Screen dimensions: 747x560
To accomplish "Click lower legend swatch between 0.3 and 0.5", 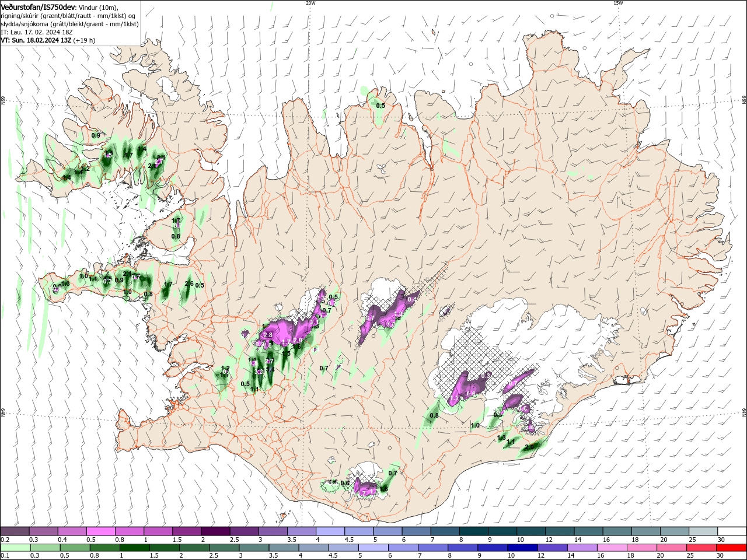I will (x=45, y=548).
